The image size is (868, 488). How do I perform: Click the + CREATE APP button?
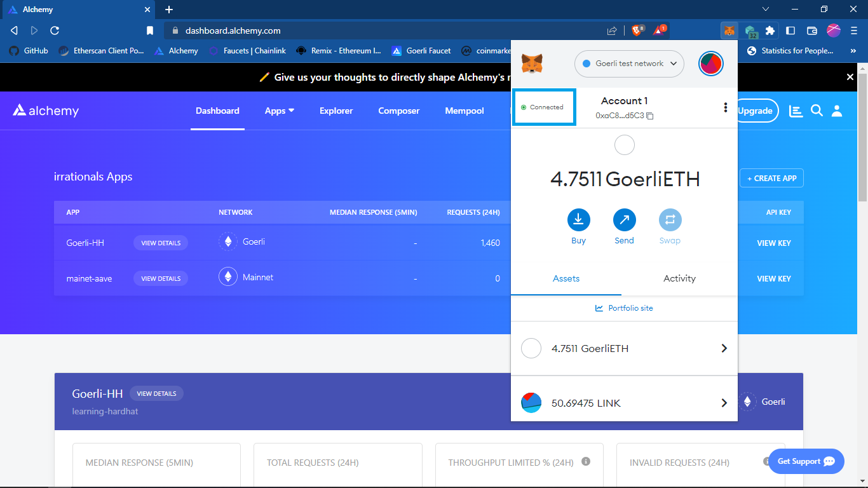click(771, 179)
